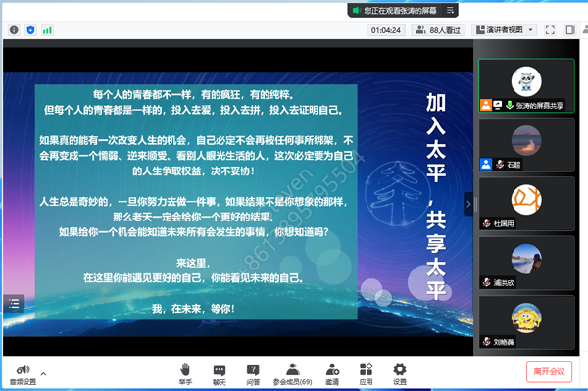Expand the audio settings caret arrow
Image resolution: width=588 pixels, height=391 pixels.
[x=43, y=373]
